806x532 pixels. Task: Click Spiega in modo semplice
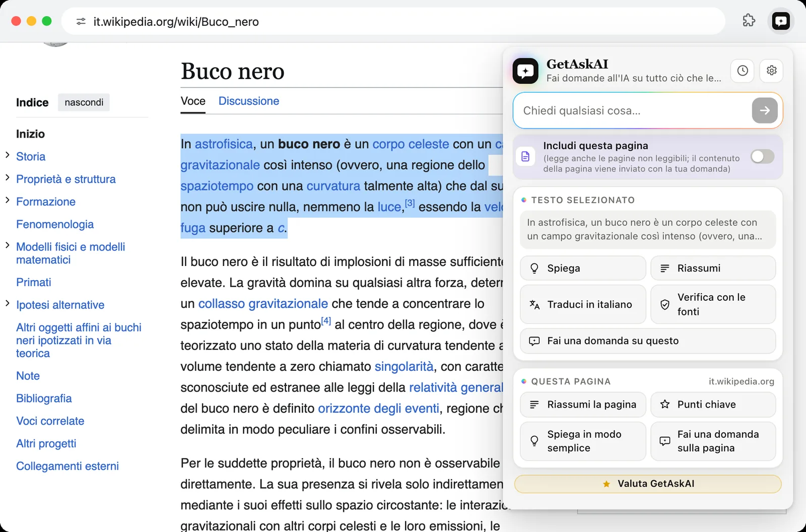(x=583, y=441)
